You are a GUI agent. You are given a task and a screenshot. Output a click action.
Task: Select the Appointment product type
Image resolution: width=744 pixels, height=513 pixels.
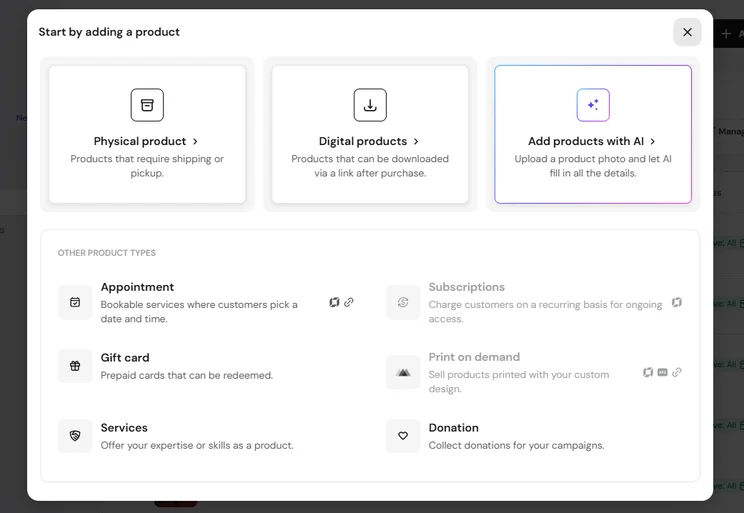206,302
